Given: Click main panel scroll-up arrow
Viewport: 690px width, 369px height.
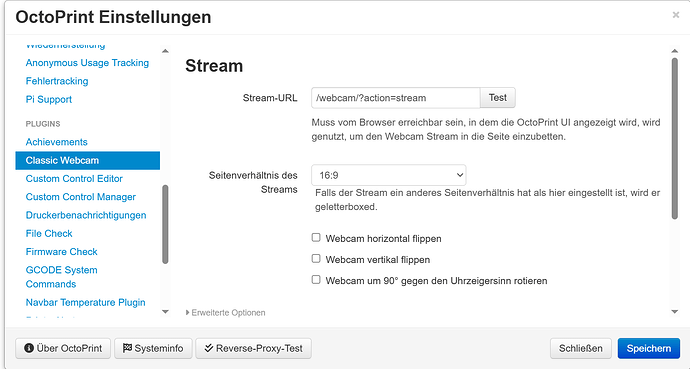Looking at the screenshot, I should pos(675,51).
